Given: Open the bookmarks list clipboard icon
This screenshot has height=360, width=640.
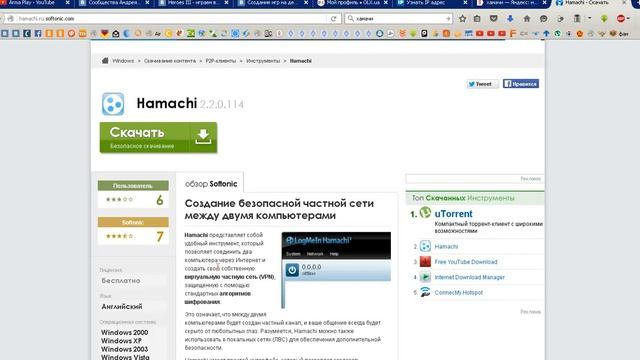Looking at the screenshot, I should point(477,18).
